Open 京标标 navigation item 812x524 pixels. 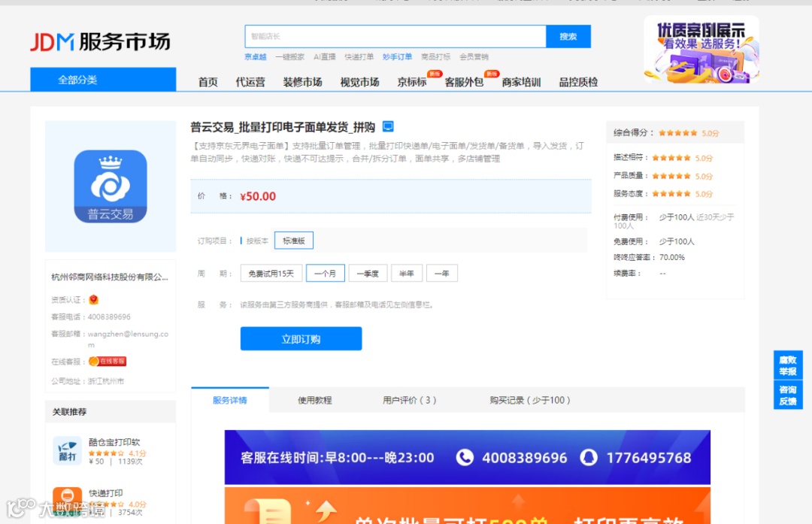coord(412,82)
